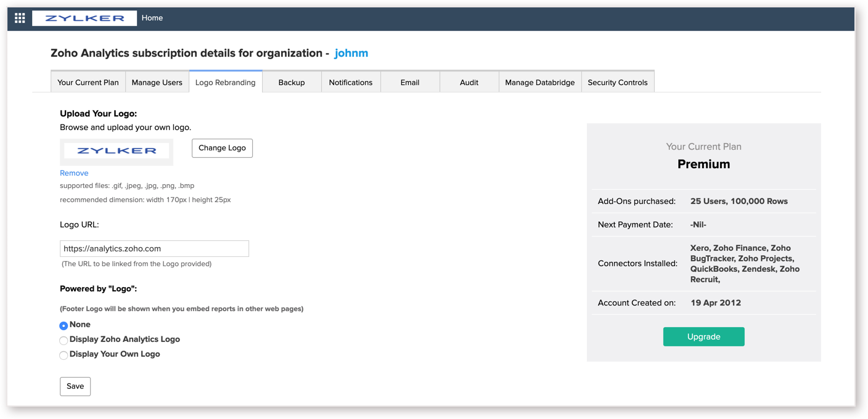The width and height of the screenshot is (868, 419).
Task: Click the recommended dimension hint text
Action: coord(145,200)
